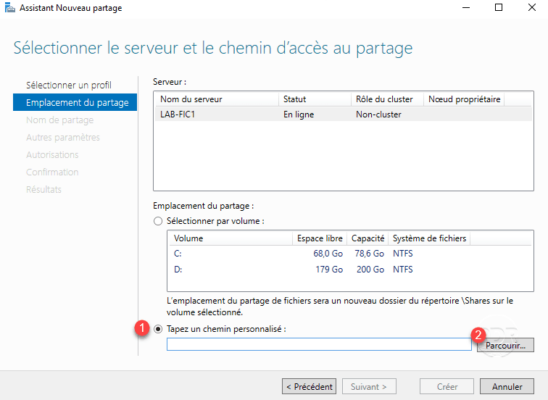Screen dimensions: 548x400
Task: Select the C: volume row
Action: tap(350, 254)
